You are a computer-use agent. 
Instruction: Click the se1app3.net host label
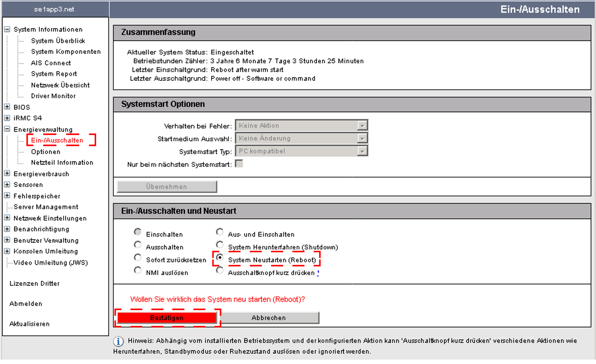click(x=54, y=9)
